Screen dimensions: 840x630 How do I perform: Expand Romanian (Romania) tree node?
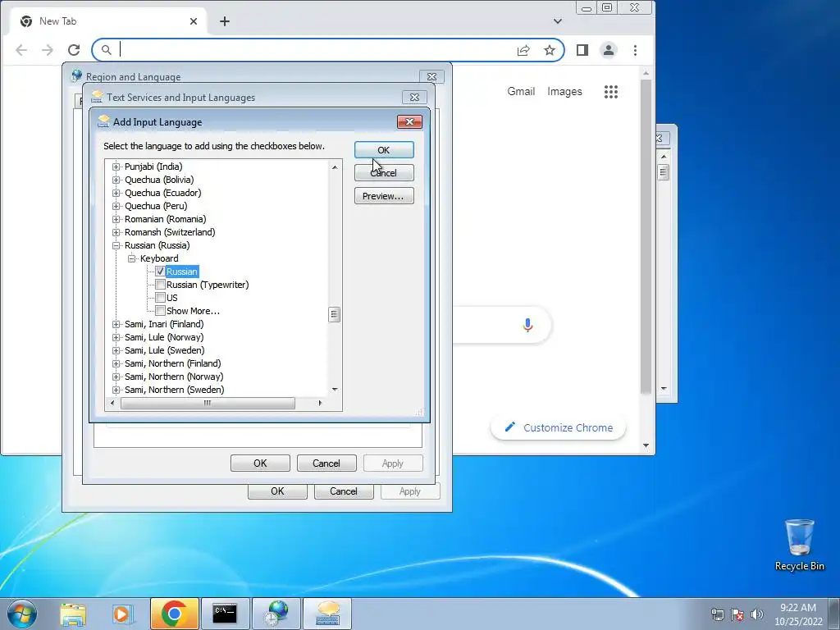116,219
